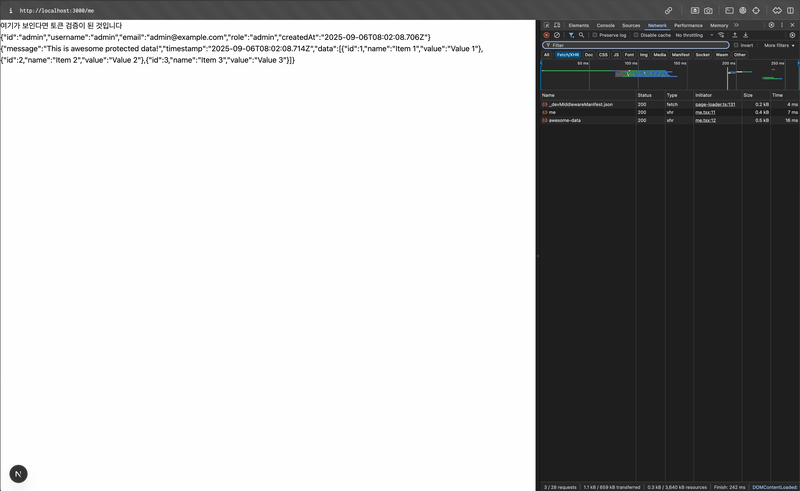Copy page link with chain icon
800x491 pixels.
[x=668, y=10]
